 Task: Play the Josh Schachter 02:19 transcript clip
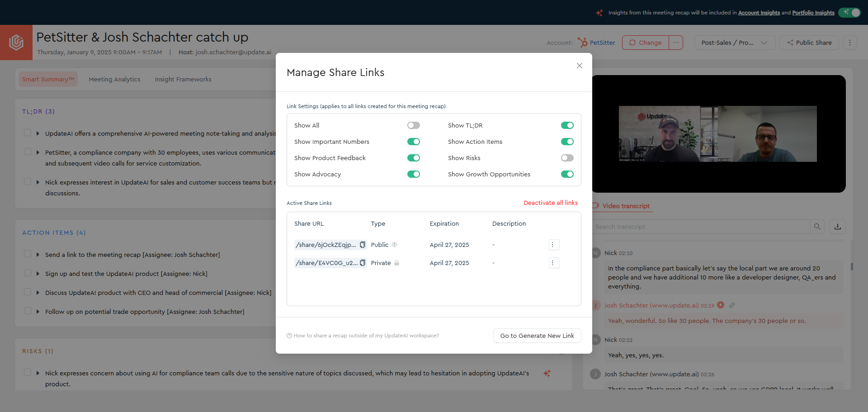coord(721,305)
